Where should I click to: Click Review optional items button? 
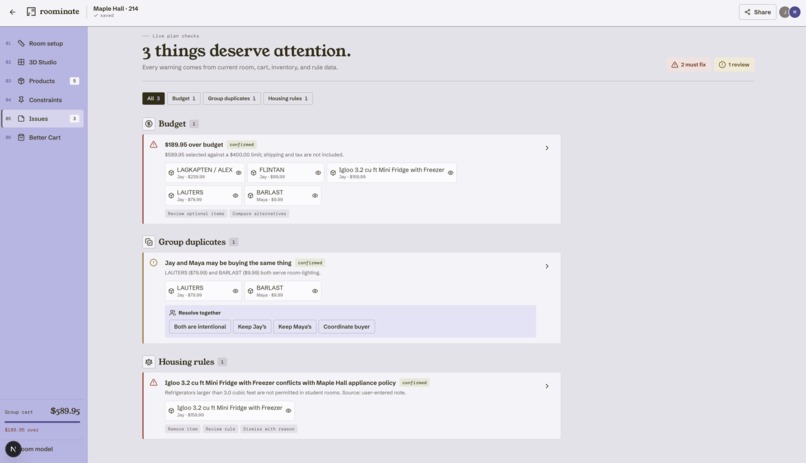click(x=196, y=214)
